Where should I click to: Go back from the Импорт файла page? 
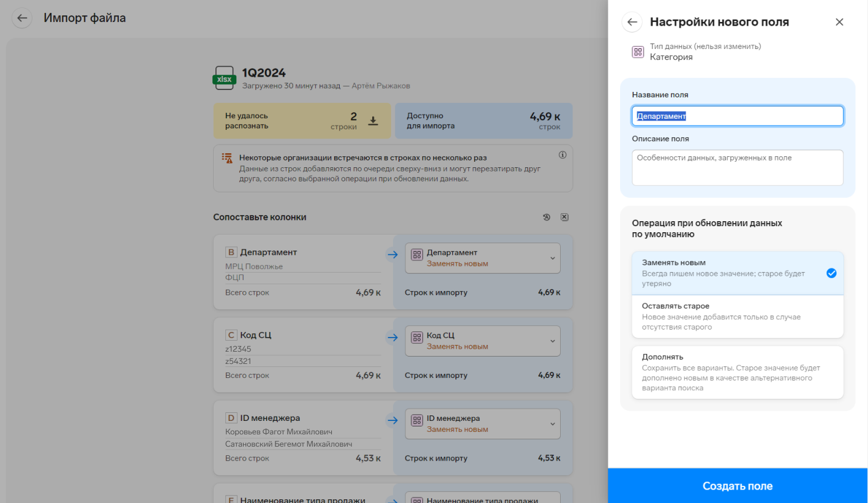[x=22, y=18]
